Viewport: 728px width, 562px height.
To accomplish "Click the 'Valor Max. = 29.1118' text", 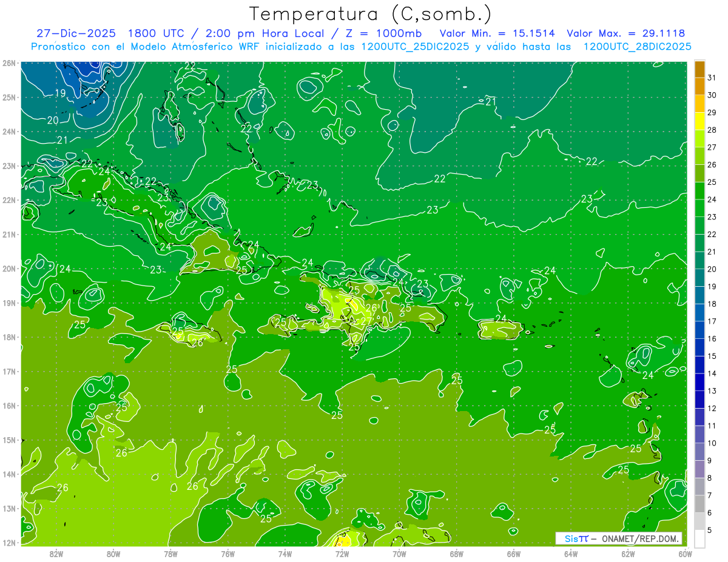I will [627, 33].
